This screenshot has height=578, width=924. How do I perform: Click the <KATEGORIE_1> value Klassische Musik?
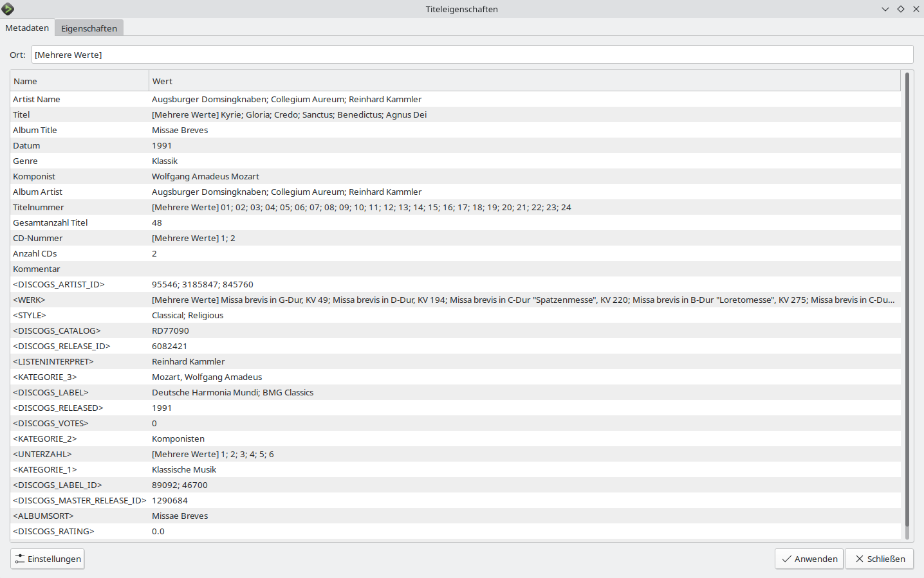[x=184, y=469]
